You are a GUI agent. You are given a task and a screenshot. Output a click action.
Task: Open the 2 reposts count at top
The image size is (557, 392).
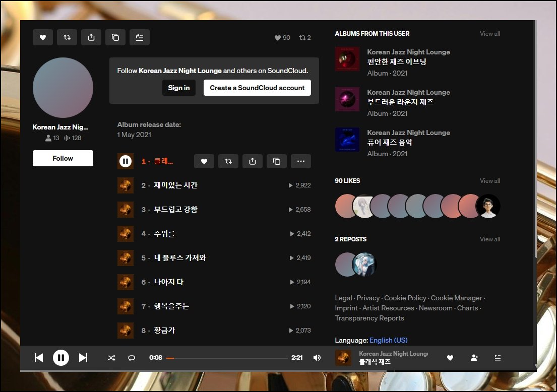pos(305,38)
